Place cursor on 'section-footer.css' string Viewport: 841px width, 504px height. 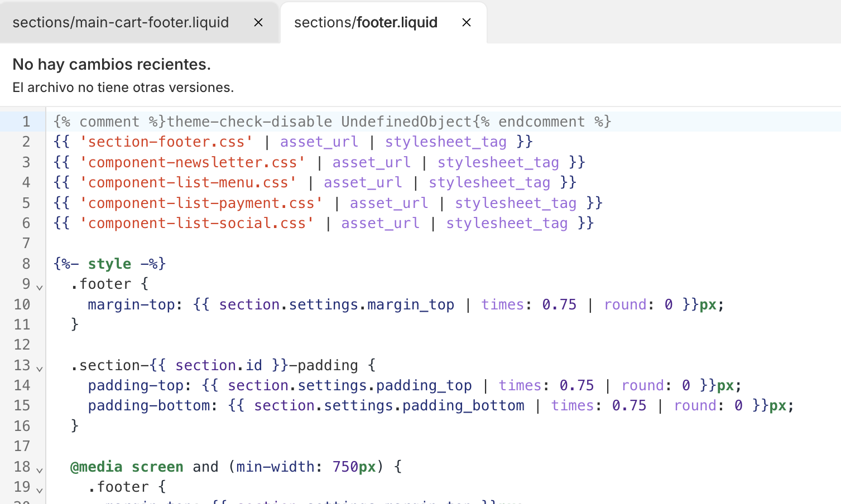point(166,142)
